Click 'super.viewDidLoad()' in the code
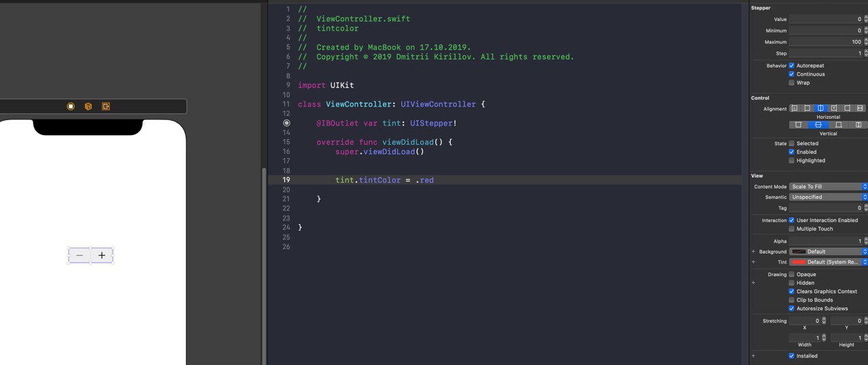This screenshot has height=365, width=868. pos(379,151)
